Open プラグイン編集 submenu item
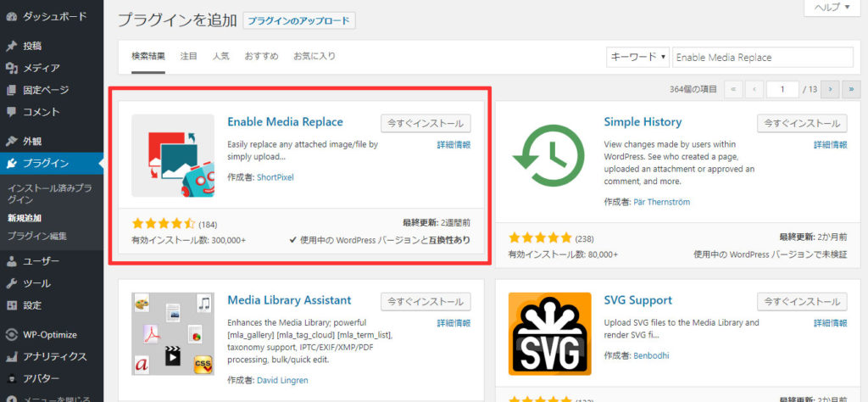Image resolution: width=868 pixels, height=402 pixels. click(x=37, y=236)
